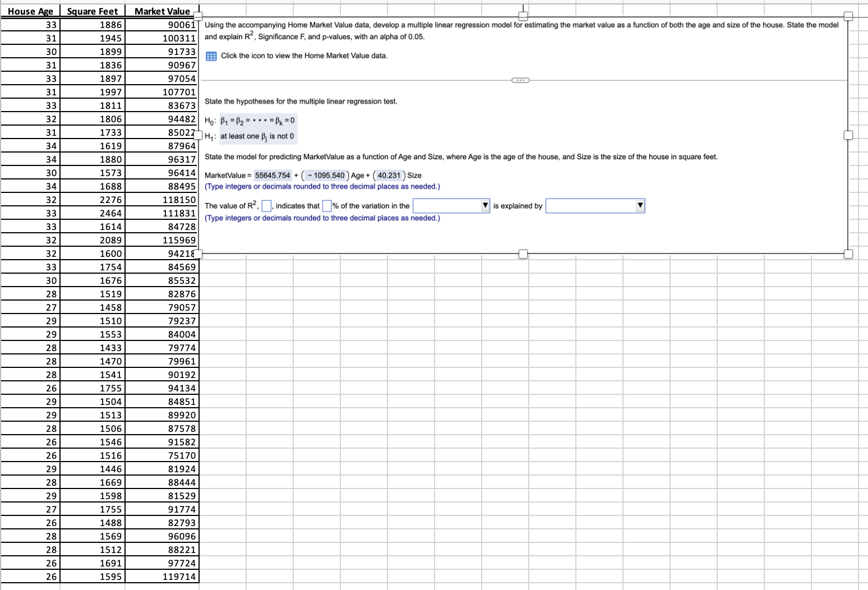Image resolution: width=868 pixels, height=590 pixels.
Task: Open the dropdown after 'variation in the'
Action: click(x=451, y=206)
